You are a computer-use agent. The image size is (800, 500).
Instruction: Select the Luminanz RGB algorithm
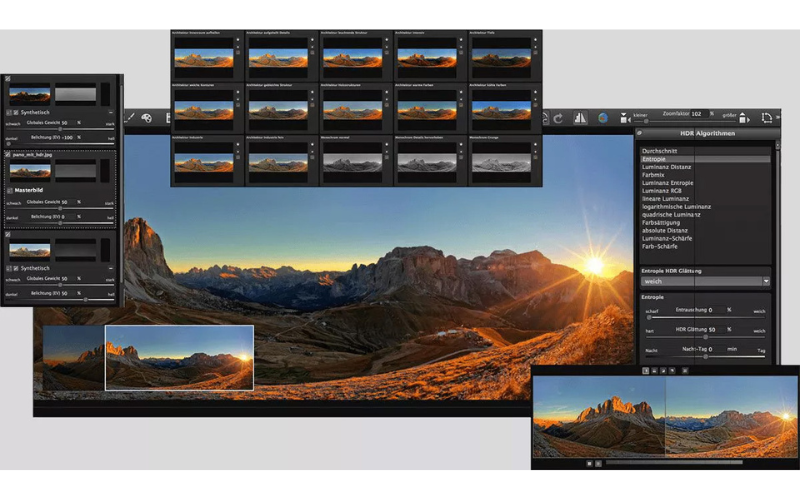pos(705,191)
